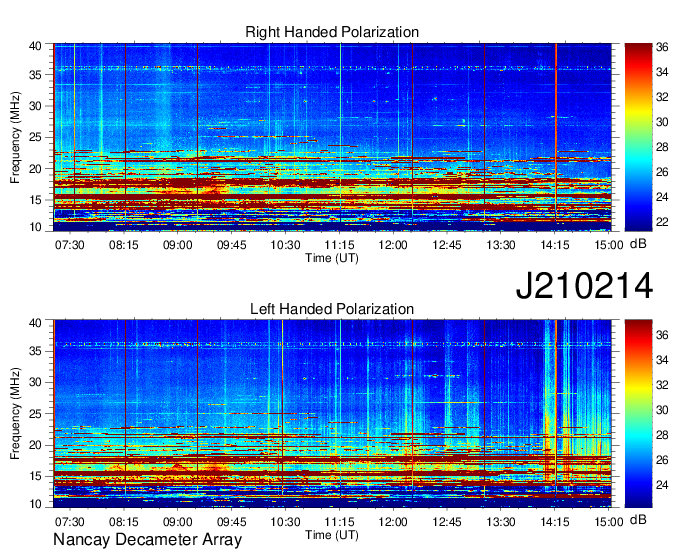The image size is (680, 552).
Task: Click the 40 MHz tick of Left Handed plot
Action: click(x=35, y=323)
